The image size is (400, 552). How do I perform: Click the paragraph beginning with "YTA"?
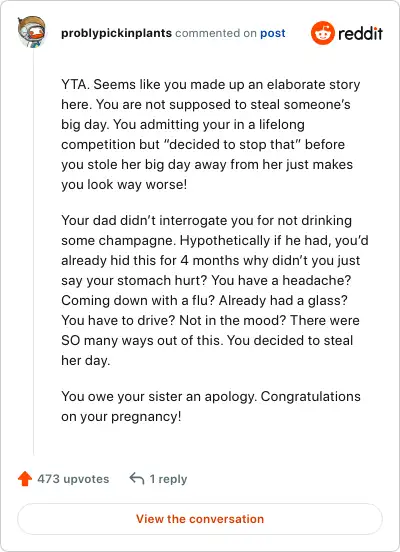[211, 134]
